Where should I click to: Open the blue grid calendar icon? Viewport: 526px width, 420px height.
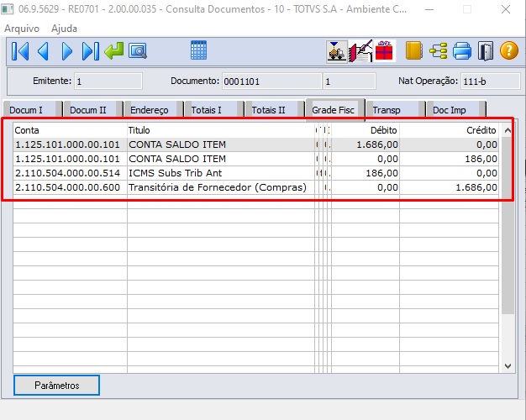198,50
